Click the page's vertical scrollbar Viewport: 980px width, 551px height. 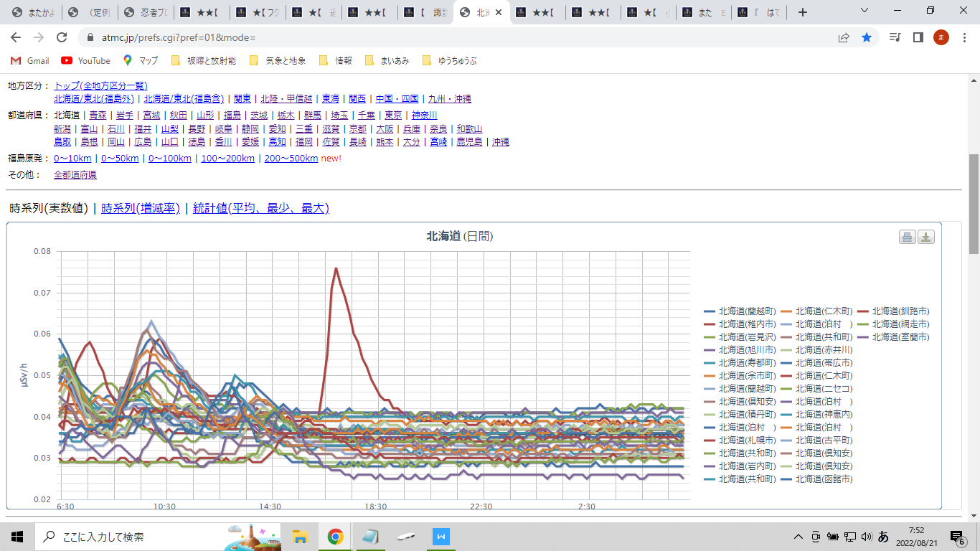pyautogui.click(x=974, y=204)
